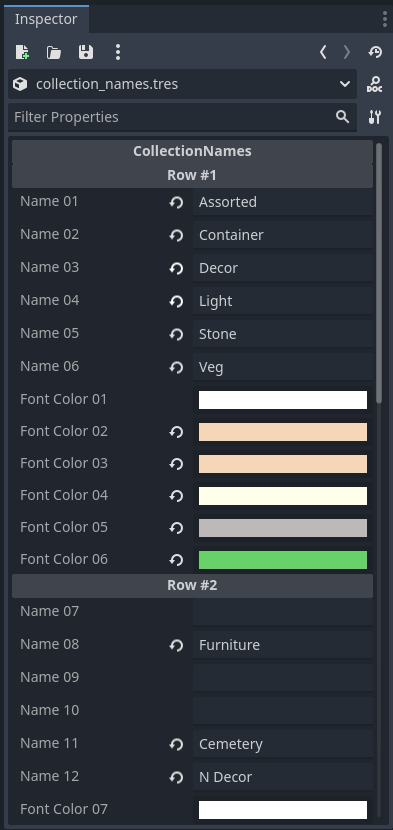Open the object history list icon
393x830 pixels.
tap(375, 52)
